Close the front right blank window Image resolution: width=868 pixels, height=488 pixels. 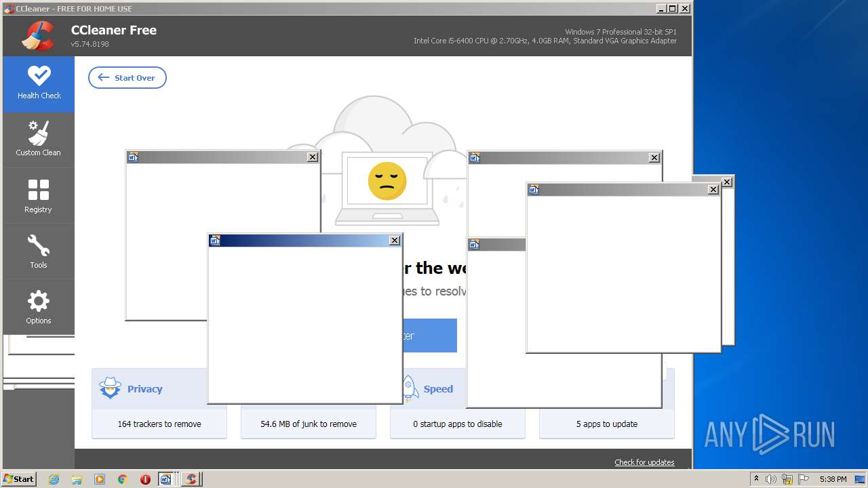click(713, 190)
